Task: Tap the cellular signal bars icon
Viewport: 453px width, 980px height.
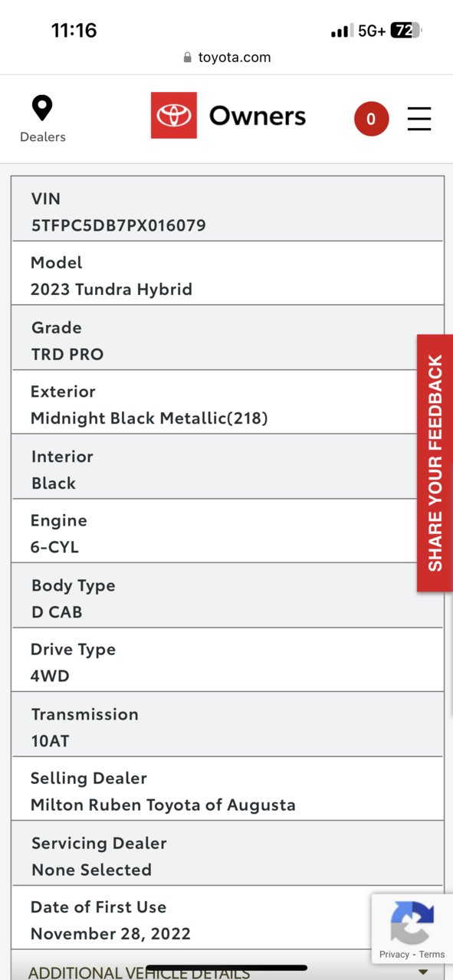Action: (x=340, y=31)
